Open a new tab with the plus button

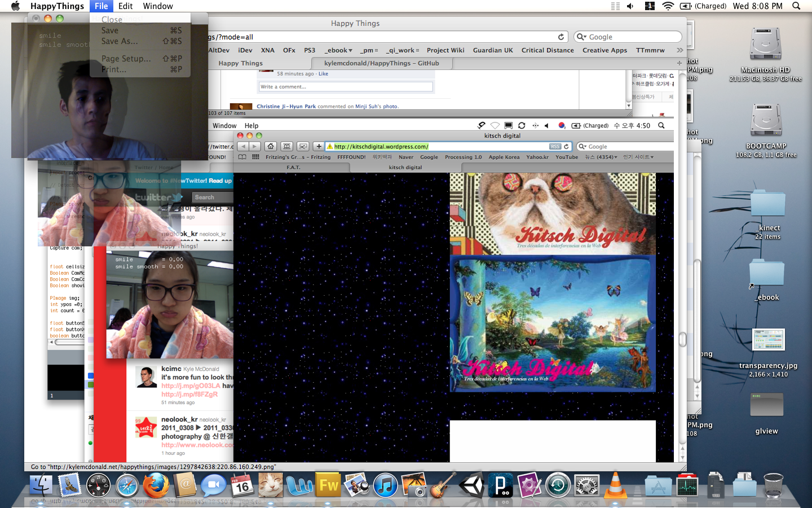[x=679, y=63]
